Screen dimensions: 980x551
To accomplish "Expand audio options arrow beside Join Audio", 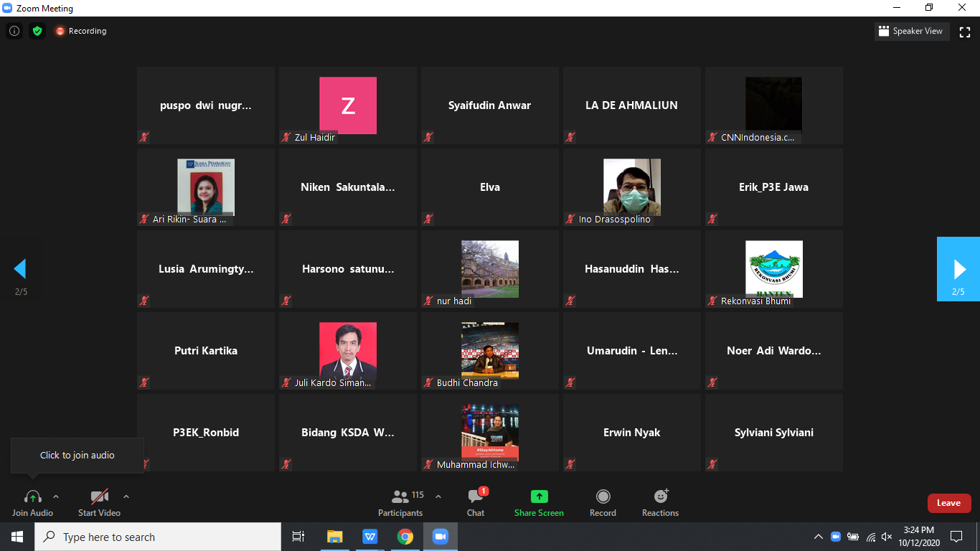I will (56, 496).
